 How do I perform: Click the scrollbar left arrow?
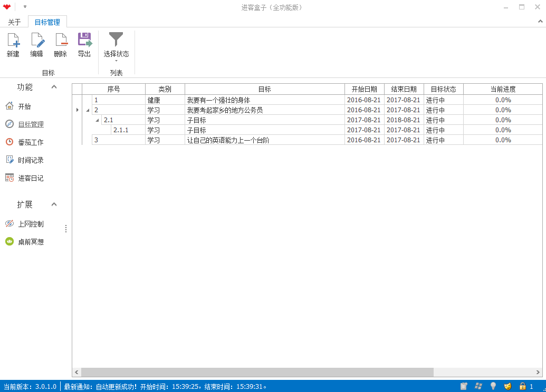tap(76, 372)
